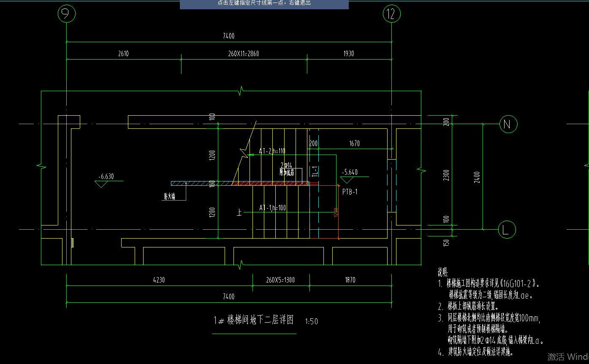Select axis bubble letter N
589x364 pixels.
(x=508, y=124)
